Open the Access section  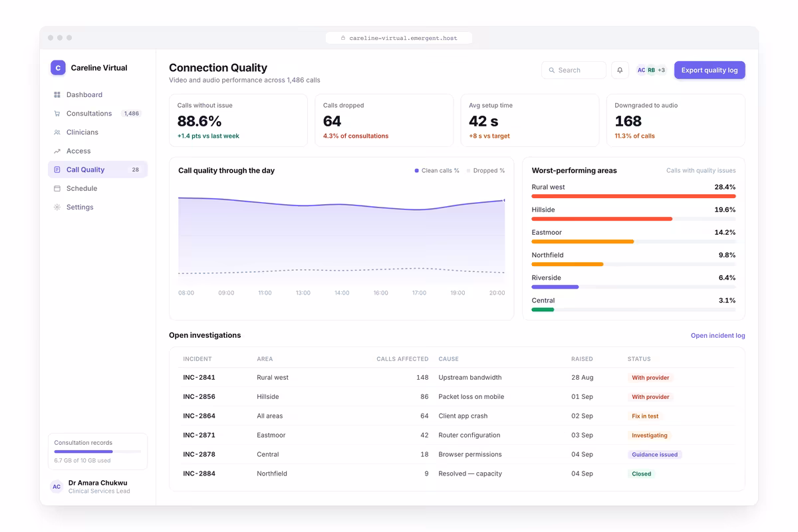(98, 151)
